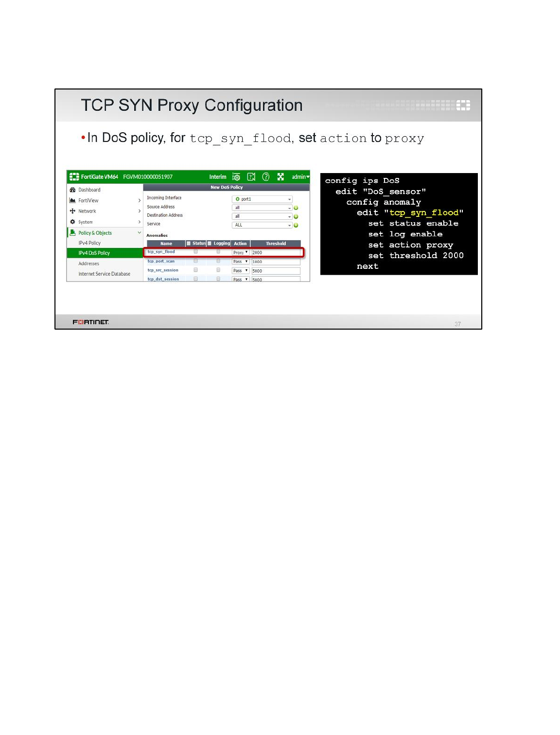
Task: Open Incoming Interface port1 dropdown
Action: [262, 199]
